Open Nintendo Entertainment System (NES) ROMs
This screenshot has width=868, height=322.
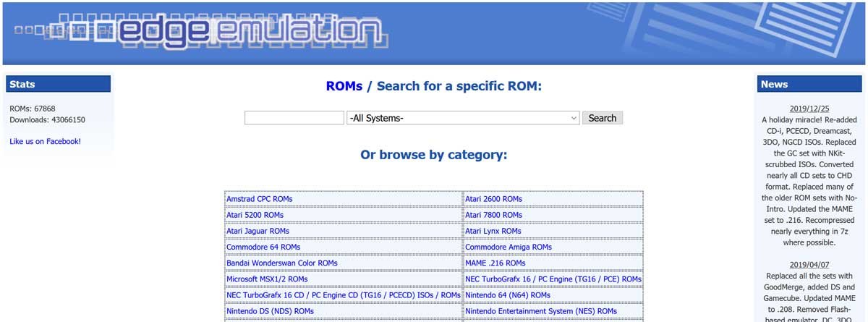pos(541,311)
